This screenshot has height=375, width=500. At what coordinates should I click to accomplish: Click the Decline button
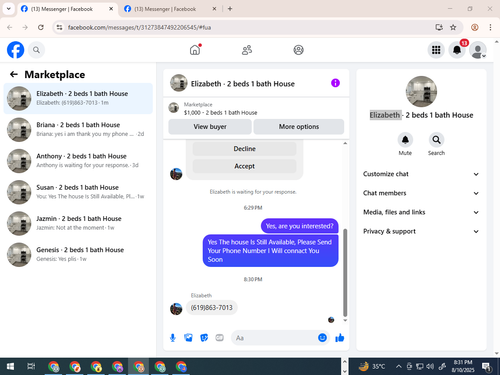(244, 149)
